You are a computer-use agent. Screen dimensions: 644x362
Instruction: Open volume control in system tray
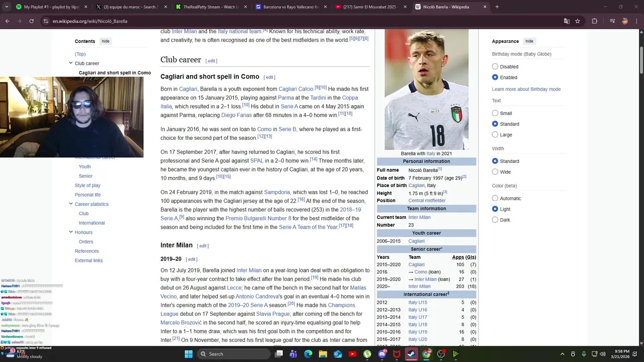coord(602,354)
